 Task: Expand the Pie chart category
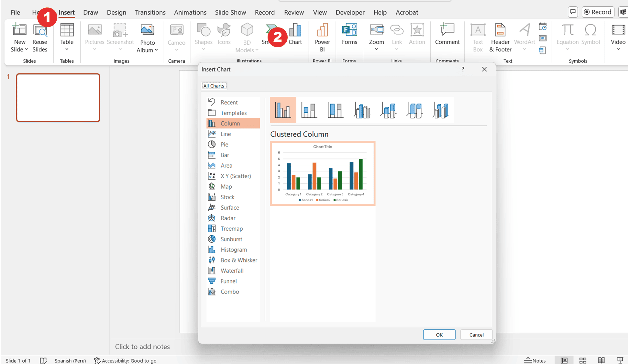point(225,144)
